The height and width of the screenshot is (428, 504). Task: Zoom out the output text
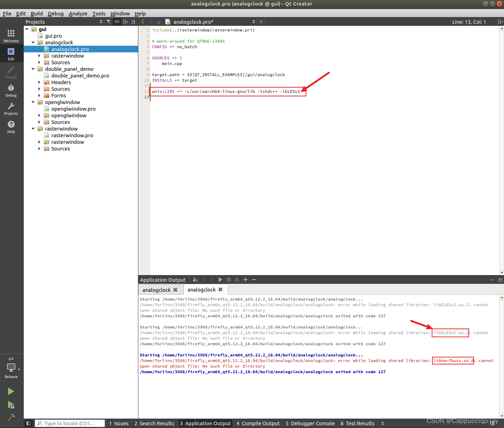click(x=254, y=280)
